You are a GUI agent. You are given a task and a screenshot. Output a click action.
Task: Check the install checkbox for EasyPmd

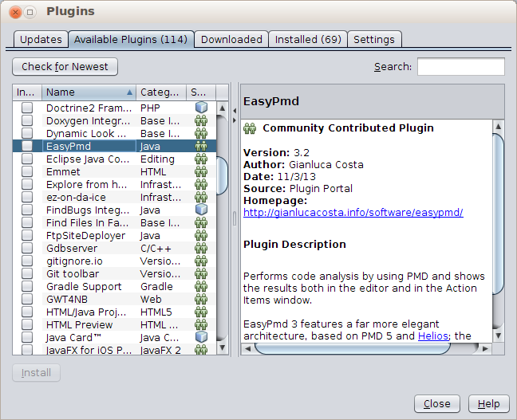tap(27, 146)
